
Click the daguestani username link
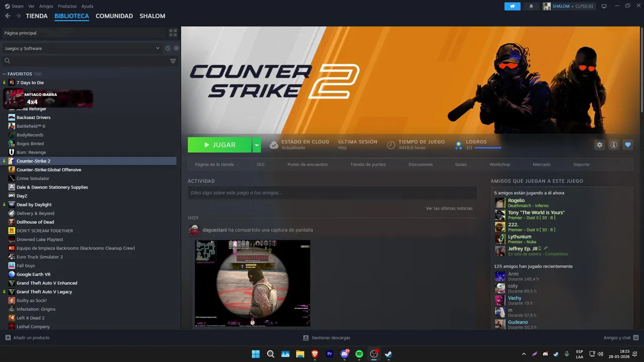click(x=214, y=230)
